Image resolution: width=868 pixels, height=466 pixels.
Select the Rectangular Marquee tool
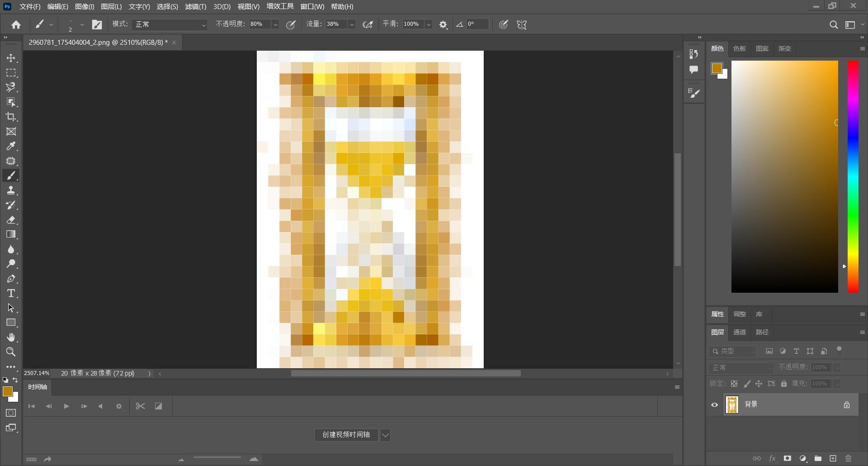point(11,73)
